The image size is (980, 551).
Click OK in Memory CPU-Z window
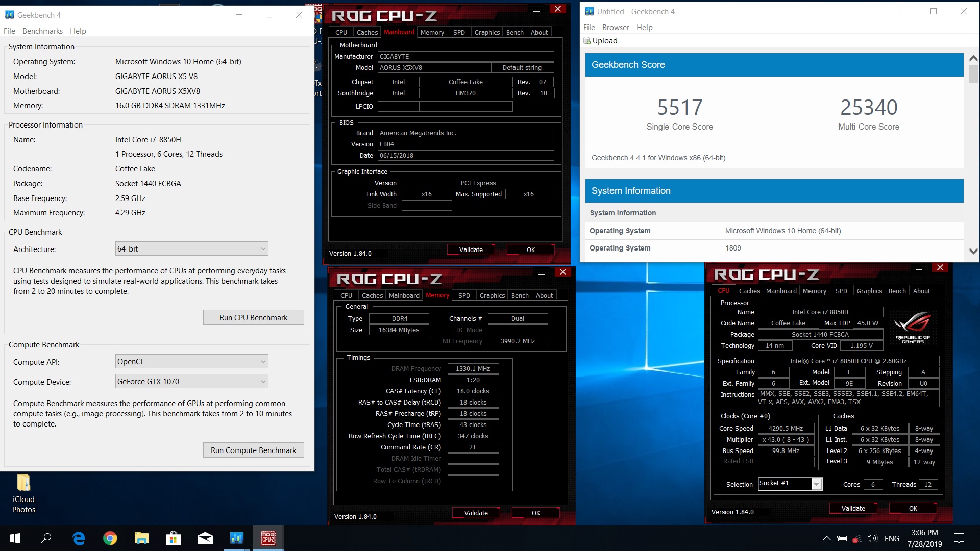pyautogui.click(x=536, y=513)
